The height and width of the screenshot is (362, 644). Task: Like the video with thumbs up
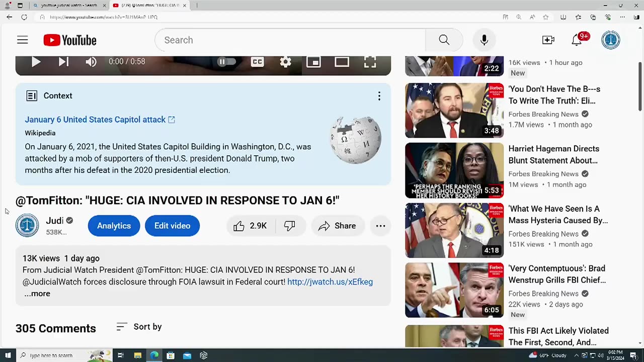[251, 226]
